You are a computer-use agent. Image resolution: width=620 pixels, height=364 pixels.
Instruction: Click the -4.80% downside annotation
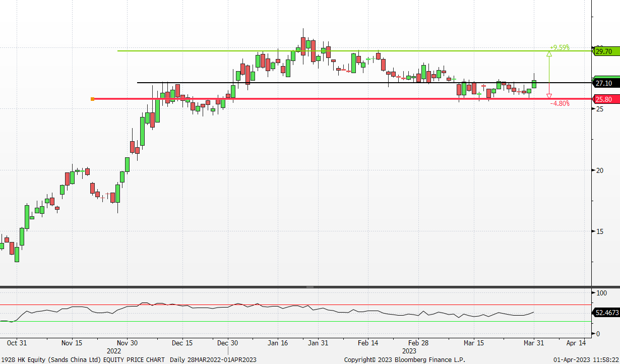[560, 103]
